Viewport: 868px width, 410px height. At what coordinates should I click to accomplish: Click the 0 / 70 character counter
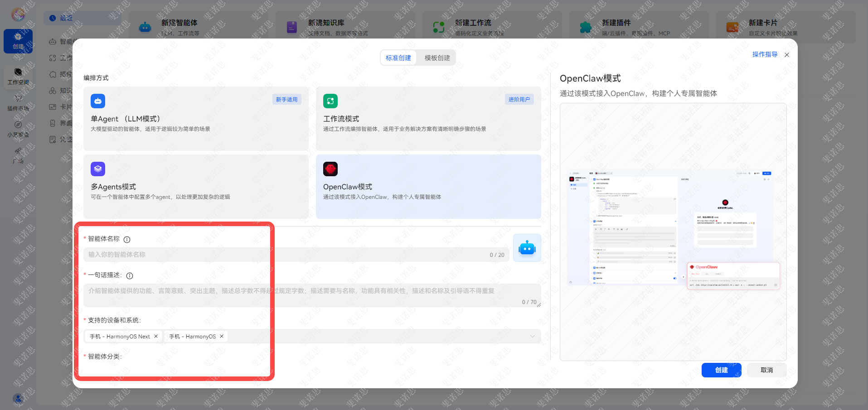[x=529, y=302]
